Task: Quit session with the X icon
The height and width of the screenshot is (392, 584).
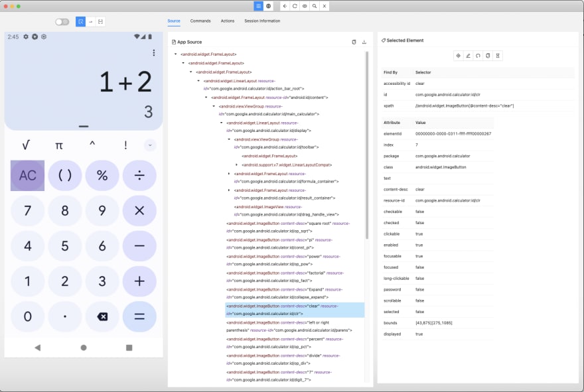Action: (x=325, y=6)
